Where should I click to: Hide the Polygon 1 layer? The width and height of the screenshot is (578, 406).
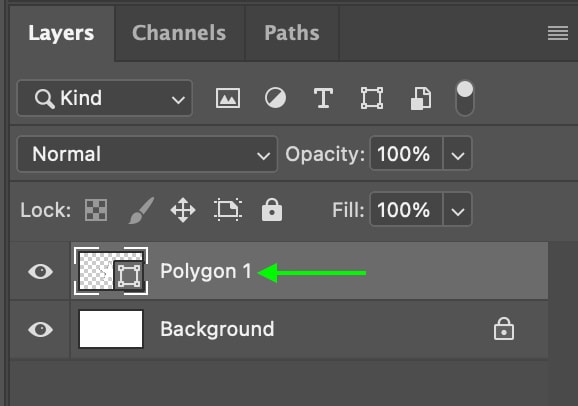tap(41, 271)
